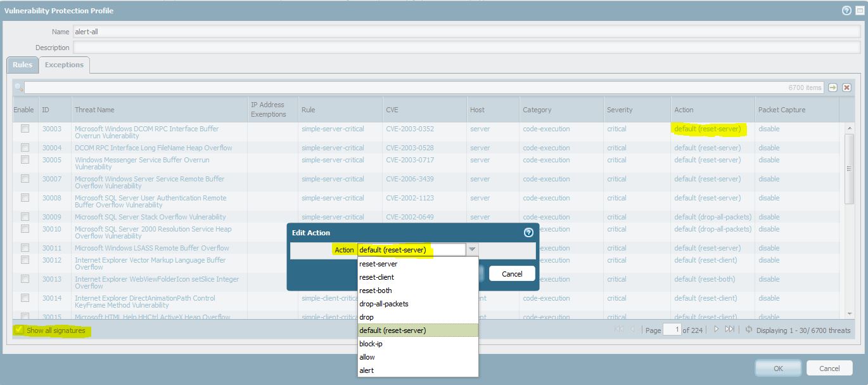Open help for Vulnerability Protection Profile

pos(846,11)
